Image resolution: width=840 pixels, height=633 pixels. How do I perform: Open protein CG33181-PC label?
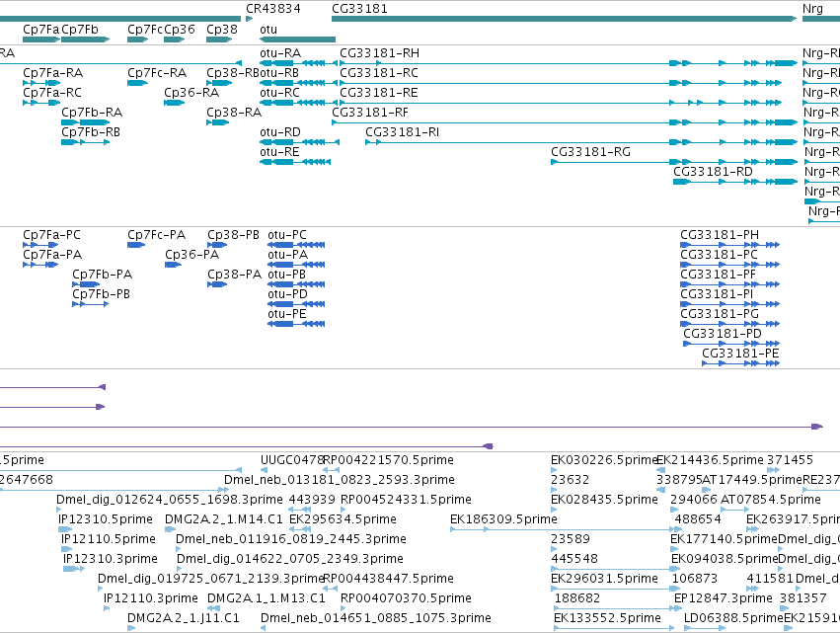(x=719, y=255)
